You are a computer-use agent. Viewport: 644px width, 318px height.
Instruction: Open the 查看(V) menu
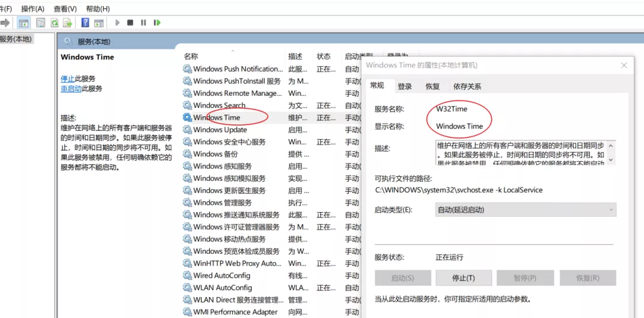66,8
